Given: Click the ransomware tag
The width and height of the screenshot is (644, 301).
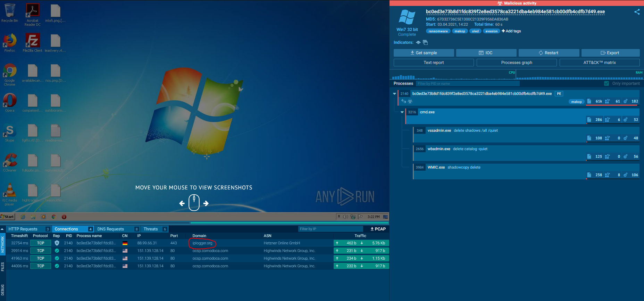Looking at the screenshot, I should 438,31.
